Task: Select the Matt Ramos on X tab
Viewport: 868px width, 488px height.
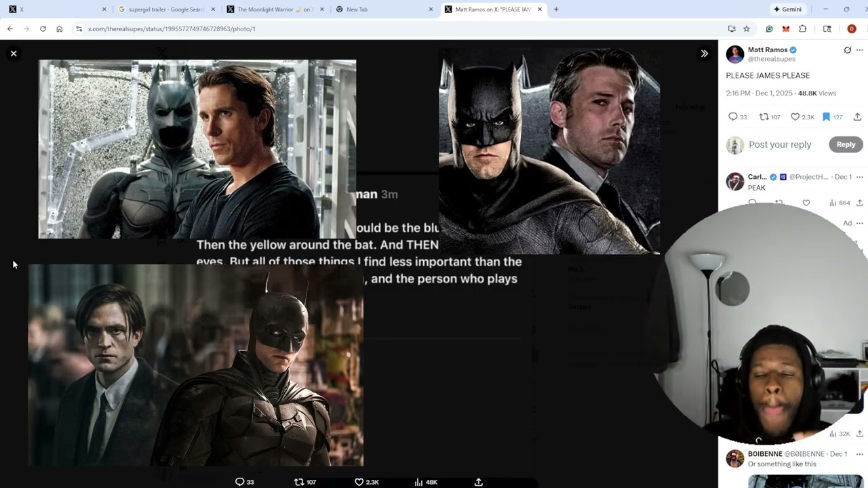Action: point(493,9)
